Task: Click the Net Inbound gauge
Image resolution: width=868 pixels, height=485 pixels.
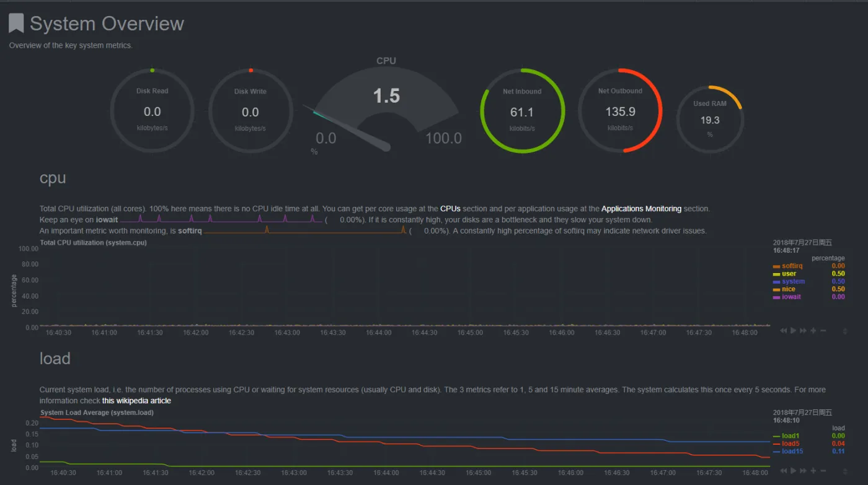Action: tap(522, 111)
